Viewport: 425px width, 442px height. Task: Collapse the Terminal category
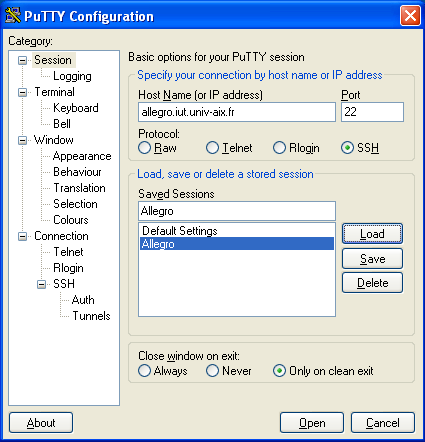[22, 92]
